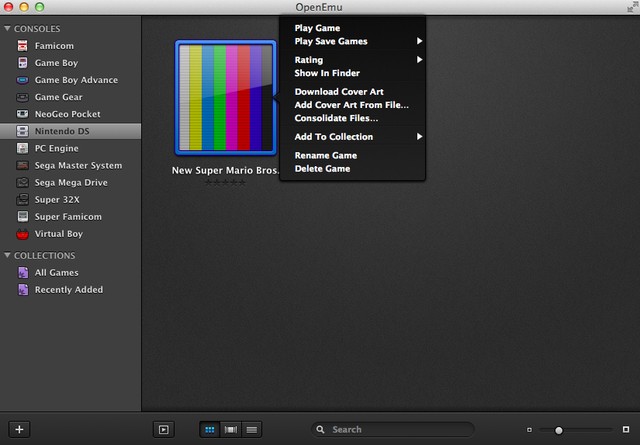This screenshot has height=445, width=640.
Task: Select the Sega Mega Drive icon
Action: 22,183
